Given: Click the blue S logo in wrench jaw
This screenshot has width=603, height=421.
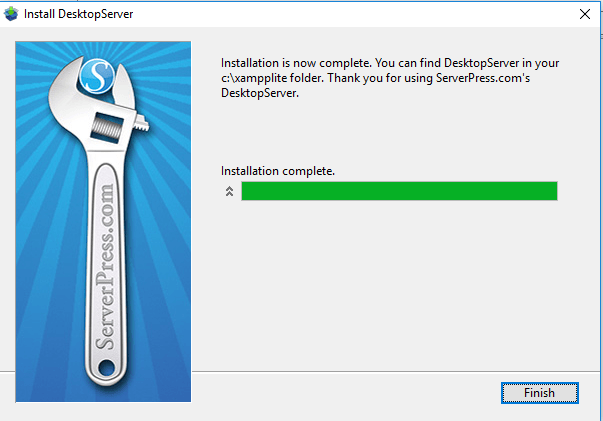Looking at the screenshot, I should [97, 76].
